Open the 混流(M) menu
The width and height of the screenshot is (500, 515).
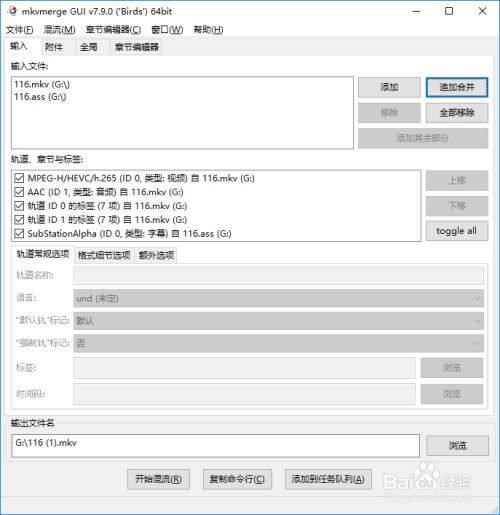click(x=59, y=30)
